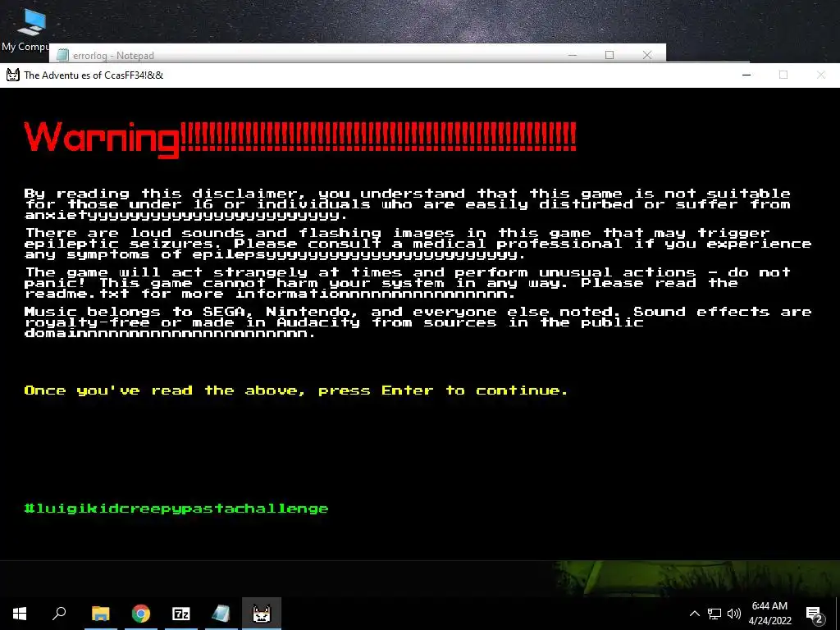The height and width of the screenshot is (630, 840).
Task: Click the "readme.txt for more information" line
Action: pyautogui.click(x=270, y=294)
